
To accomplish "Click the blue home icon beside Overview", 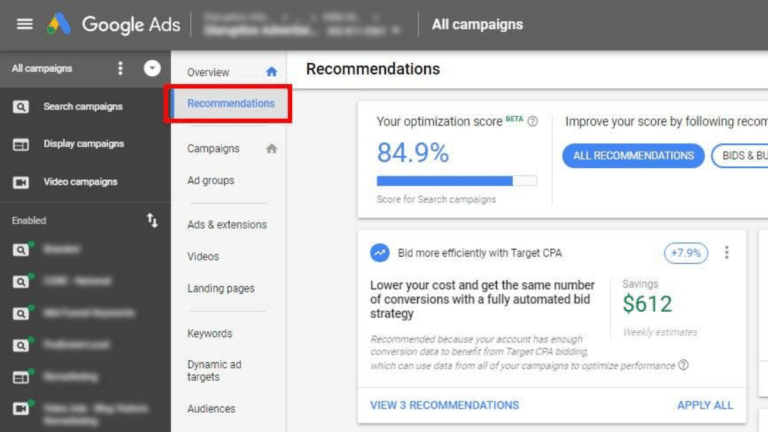I will 271,72.
